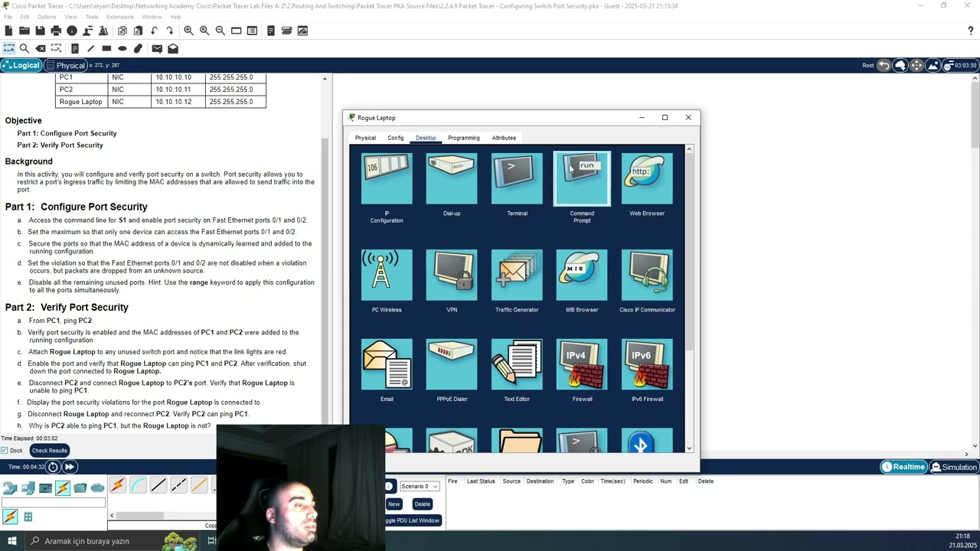Open Cisco IP Communicator
Viewport: 980px width, 551px height.
coord(647,275)
